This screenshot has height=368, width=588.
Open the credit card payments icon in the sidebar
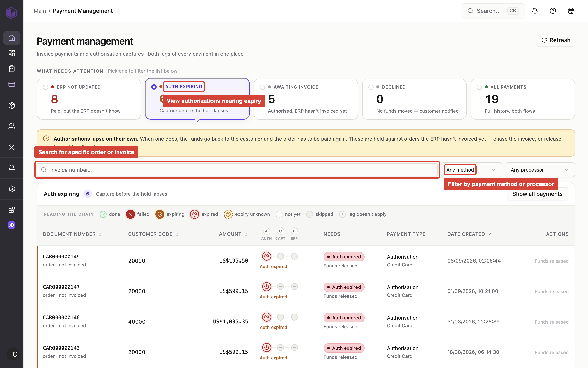pyautogui.click(x=12, y=84)
